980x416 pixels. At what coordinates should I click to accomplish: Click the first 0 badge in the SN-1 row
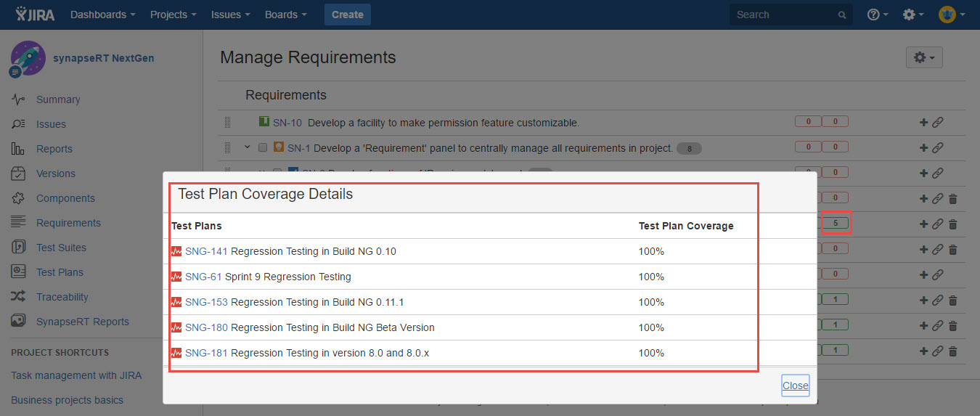tap(809, 147)
